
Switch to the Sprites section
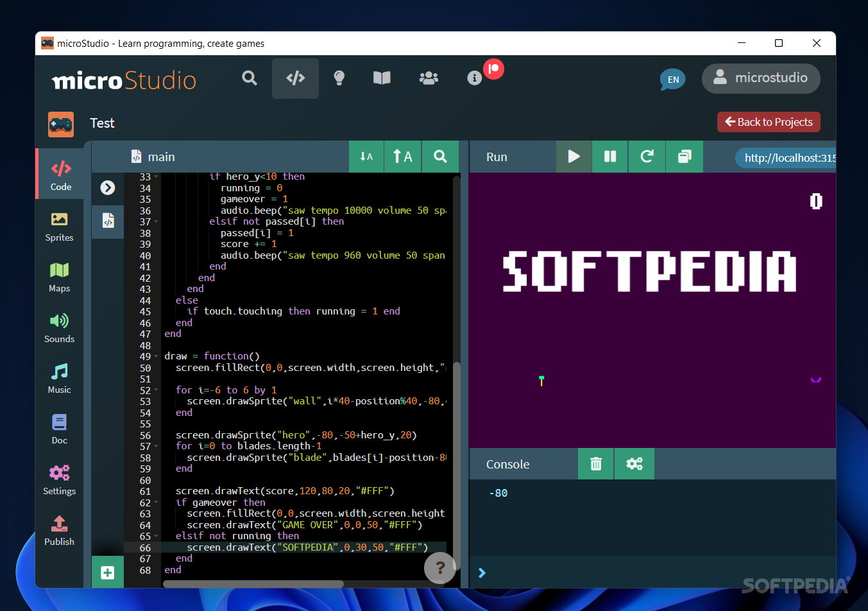59,227
